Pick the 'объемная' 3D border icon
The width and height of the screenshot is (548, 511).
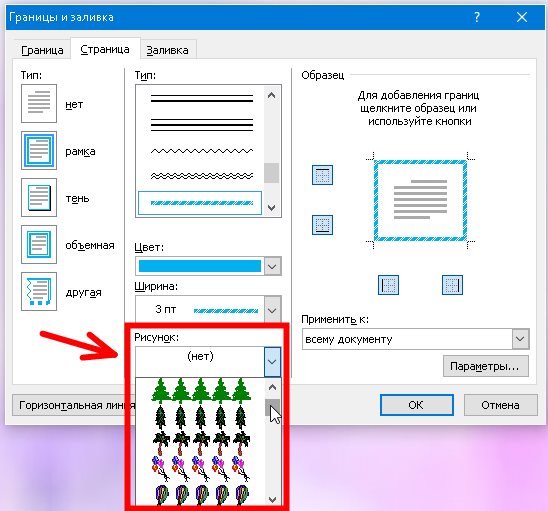(39, 244)
